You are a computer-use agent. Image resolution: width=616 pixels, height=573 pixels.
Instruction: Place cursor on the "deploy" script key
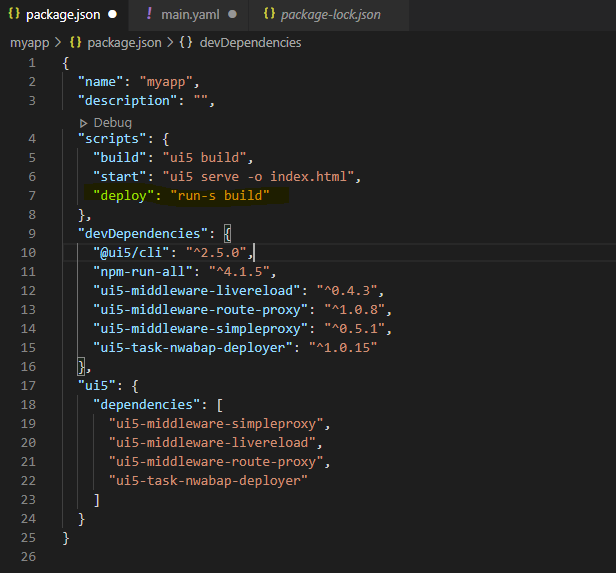(124, 195)
